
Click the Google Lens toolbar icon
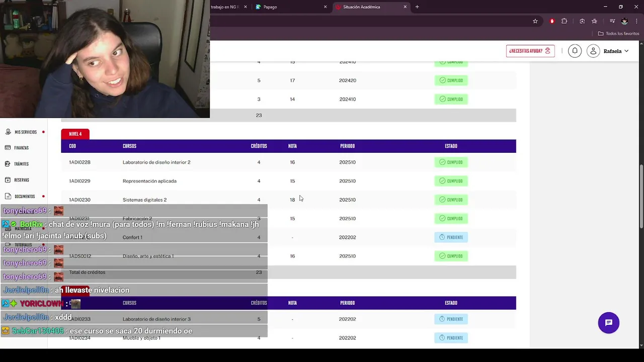tap(582, 21)
